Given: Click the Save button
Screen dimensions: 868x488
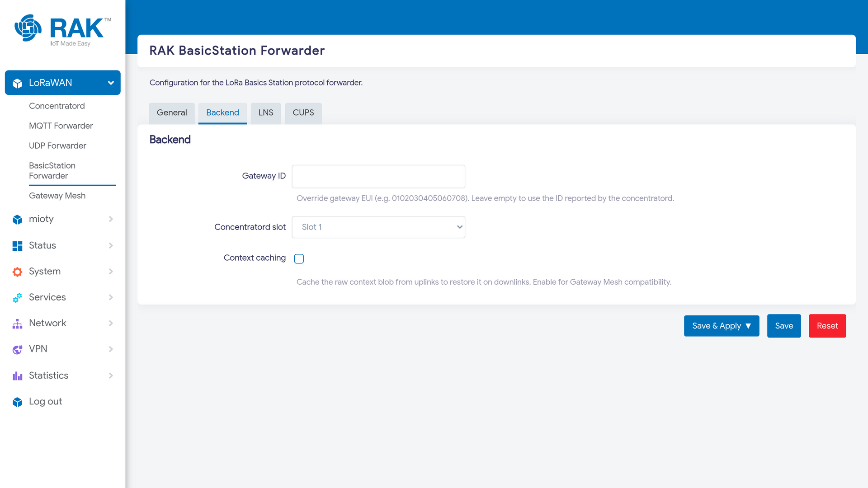Looking at the screenshot, I should (784, 326).
